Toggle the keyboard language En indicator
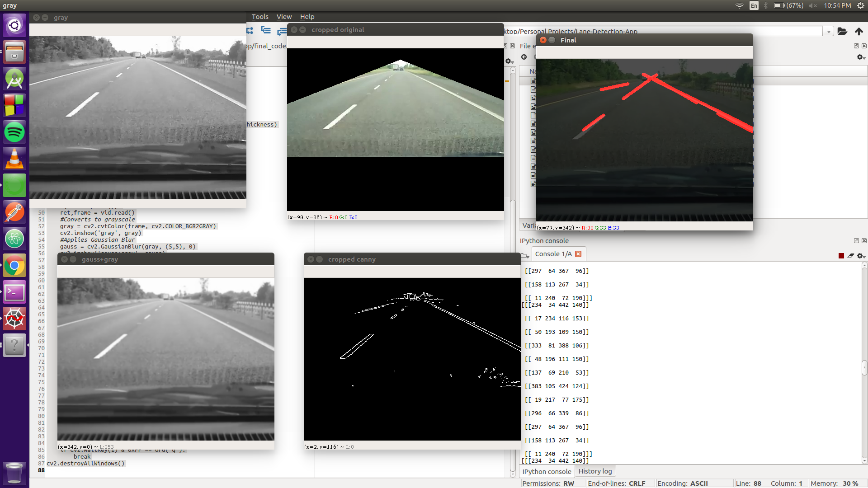Viewport: 868px width, 488px height. (754, 5)
